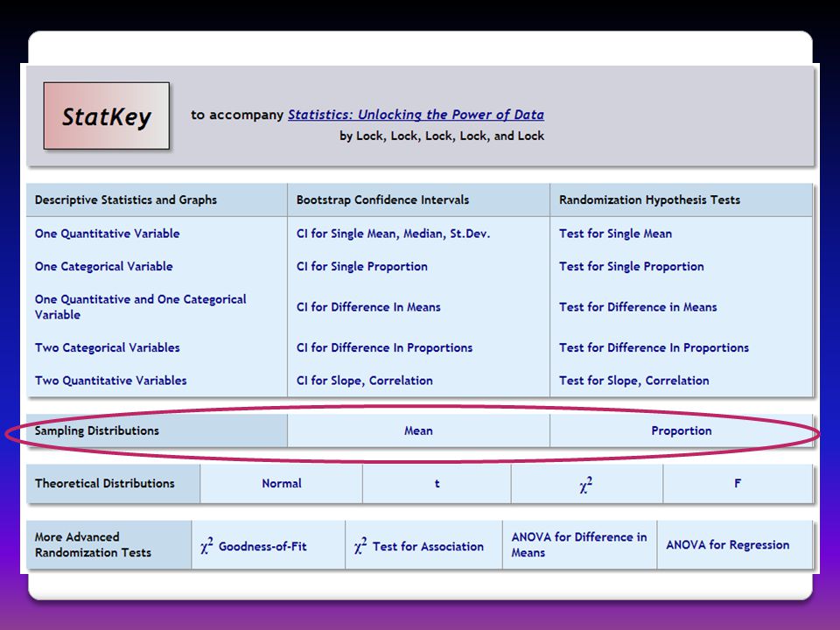Open Normal theoretical distribution

pyautogui.click(x=282, y=483)
